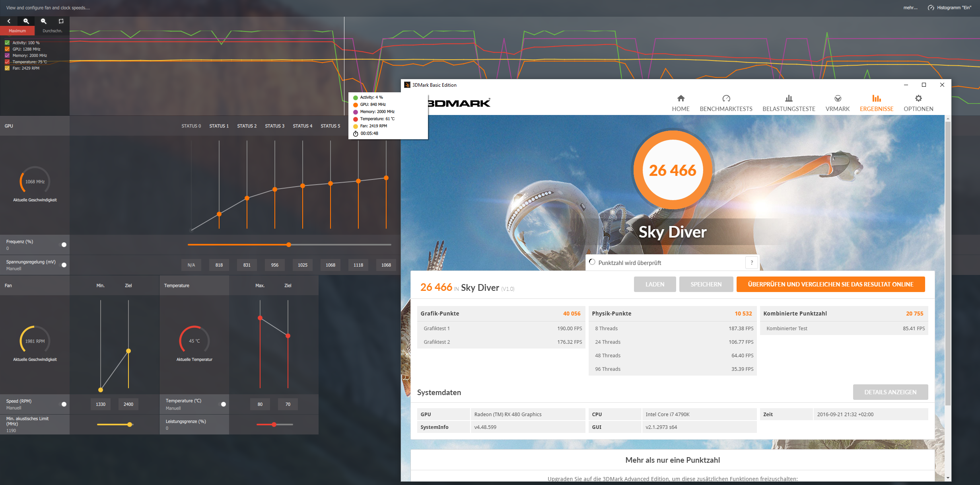The image size is (980, 485).
Task: Toggle the Frequenz (%) switch
Action: [x=64, y=245]
